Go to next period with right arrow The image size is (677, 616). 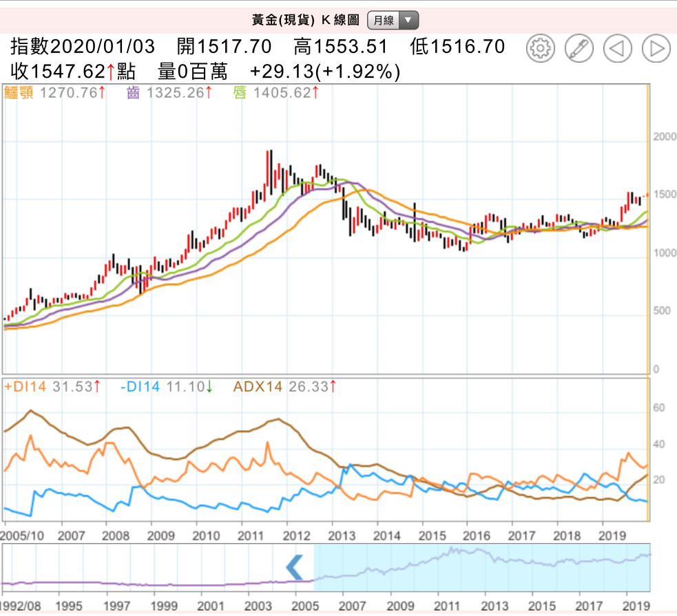coord(656,48)
